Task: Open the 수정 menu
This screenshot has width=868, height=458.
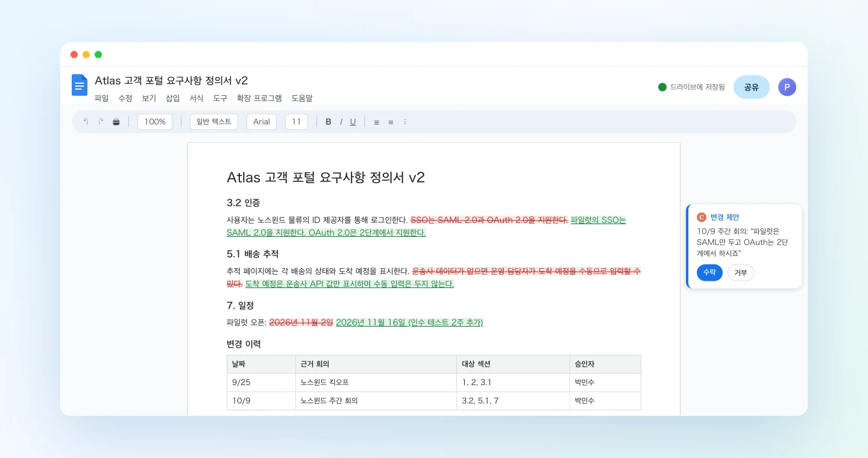Action: 125,98
